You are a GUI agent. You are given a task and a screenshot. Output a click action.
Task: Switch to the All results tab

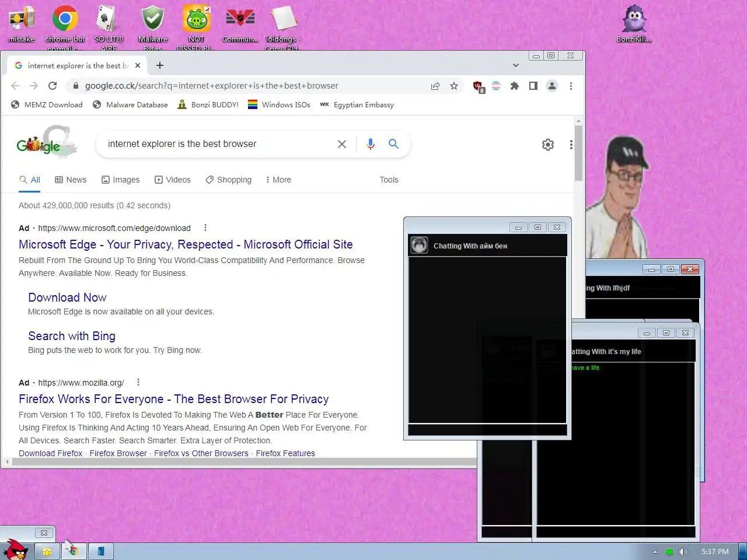click(30, 180)
